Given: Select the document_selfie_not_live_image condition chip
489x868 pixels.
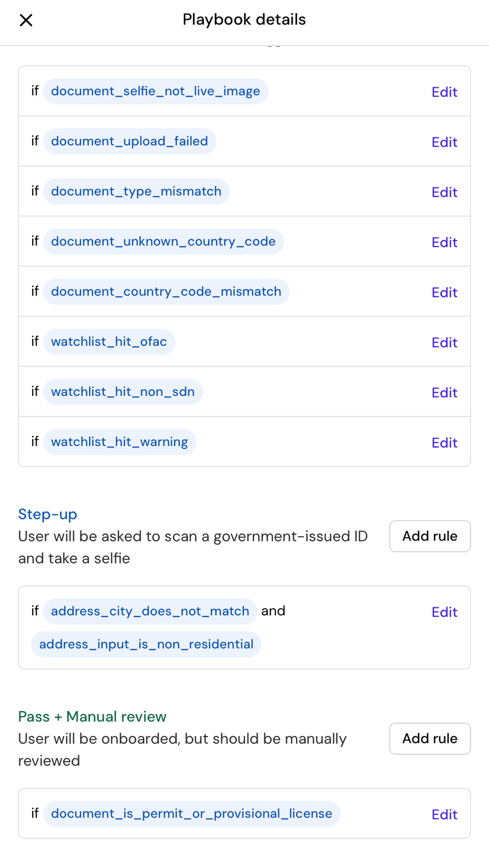Looking at the screenshot, I should [x=155, y=91].
